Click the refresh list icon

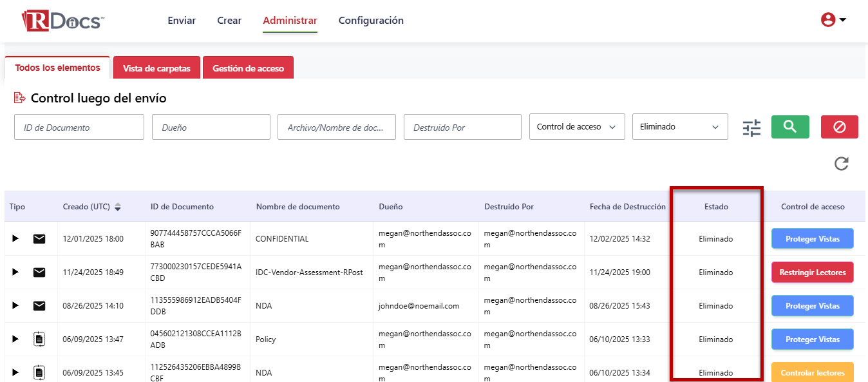841,164
